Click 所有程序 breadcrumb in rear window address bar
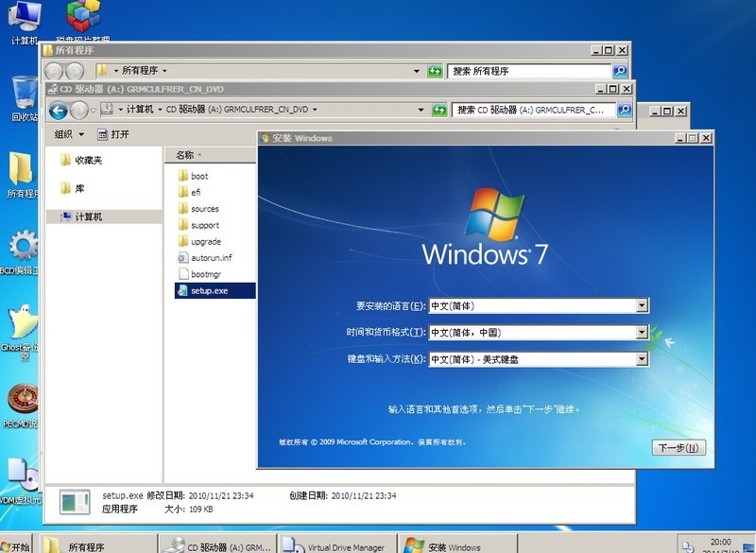This screenshot has width=756, height=553. tap(140, 70)
